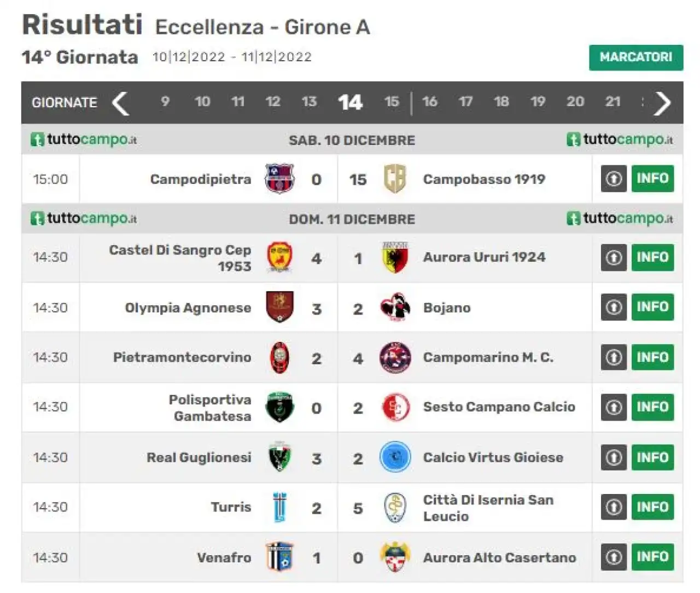Screen dimensions: 700x593
Task: Select giornata 13 in the round bar
Action: click(x=309, y=102)
